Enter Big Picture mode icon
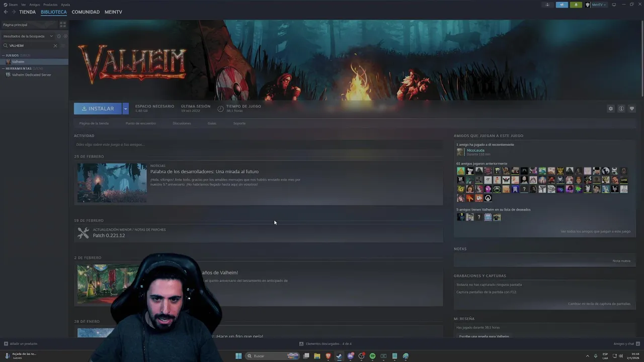Viewport: 644px width, 362px height. pos(614,5)
